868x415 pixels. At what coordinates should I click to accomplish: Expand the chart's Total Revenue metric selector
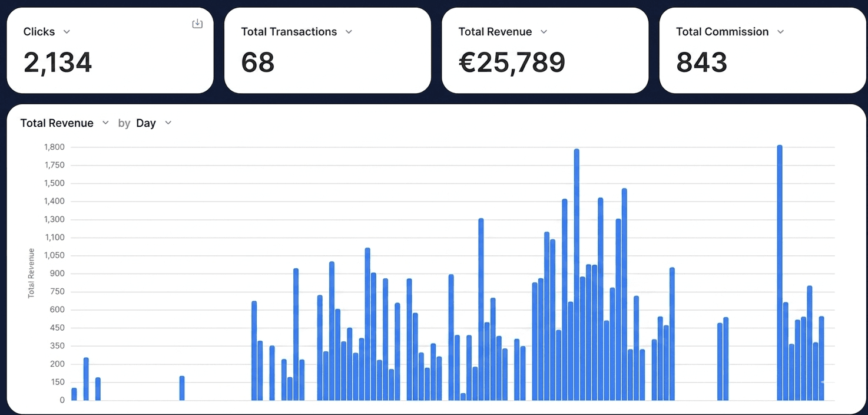(105, 123)
